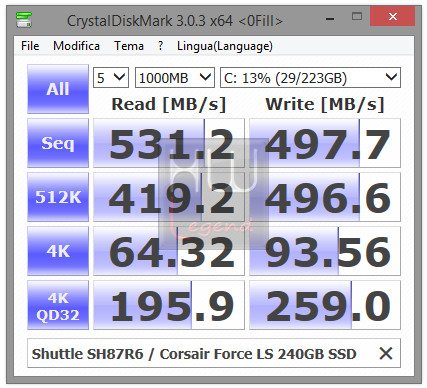The width and height of the screenshot is (427, 388).
Task: Run all benchmarks with All button
Action: 58,89
